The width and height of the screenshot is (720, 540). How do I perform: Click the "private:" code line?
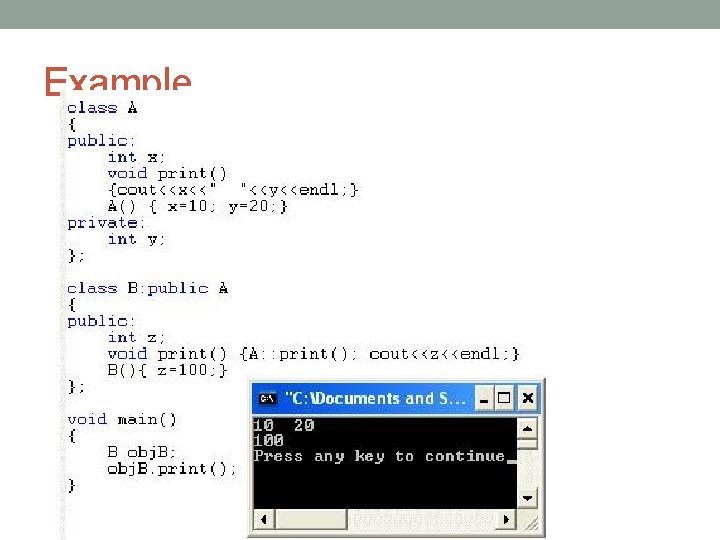pyautogui.click(x=106, y=223)
